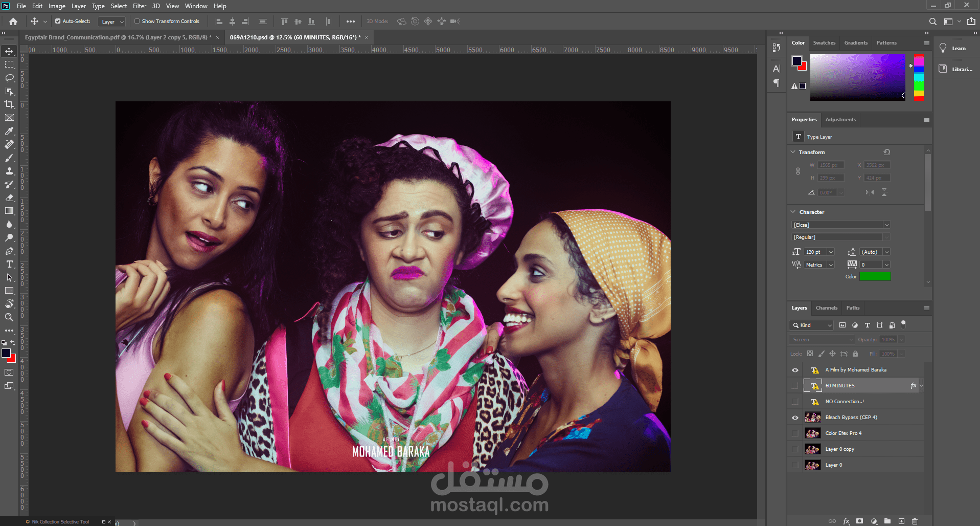This screenshot has width=980, height=526.
Task: Show the Color Efex Pro 4 layer
Action: tap(795, 433)
